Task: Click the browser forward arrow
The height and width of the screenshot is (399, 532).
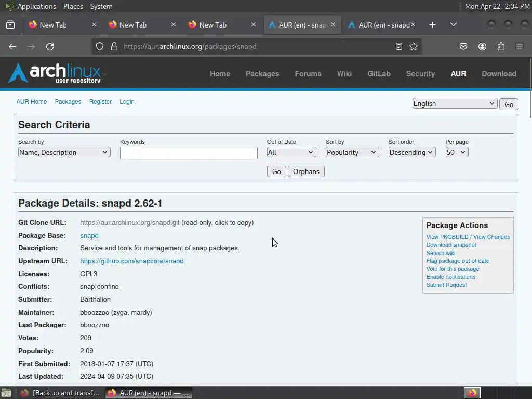Action: tap(31, 46)
